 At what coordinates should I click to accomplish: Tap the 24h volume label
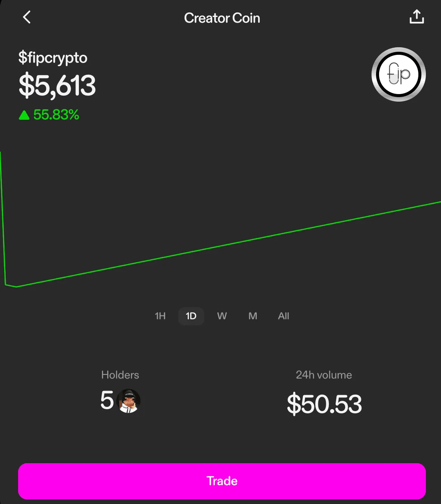324,375
